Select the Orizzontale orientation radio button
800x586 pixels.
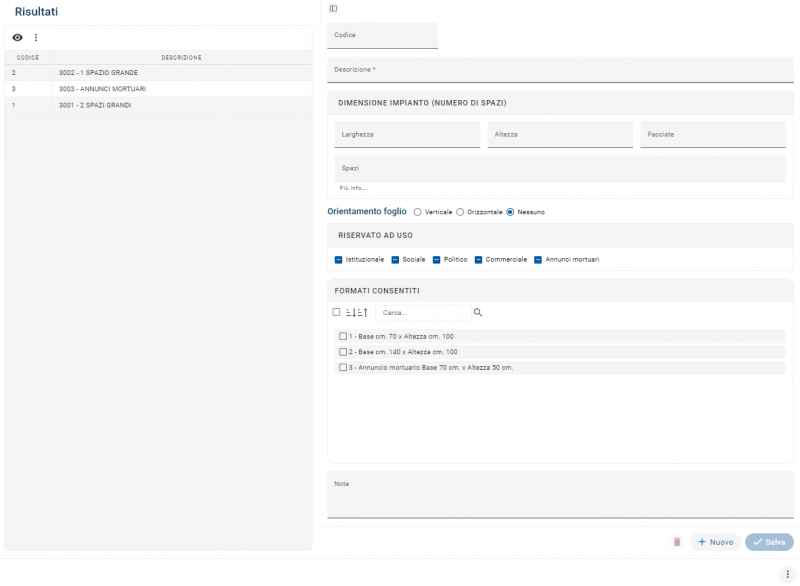[x=460, y=212]
